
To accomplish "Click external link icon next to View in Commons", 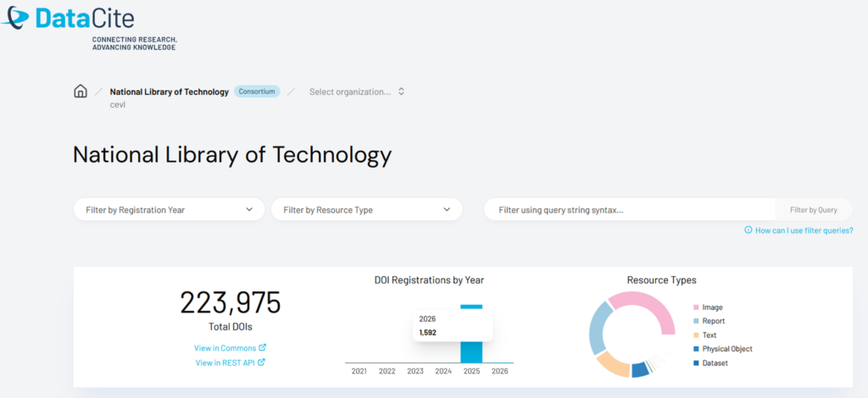I will (262, 347).
